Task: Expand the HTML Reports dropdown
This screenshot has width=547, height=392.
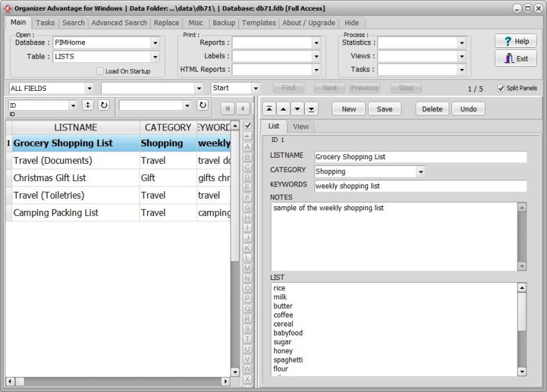Action: (317, 70)
